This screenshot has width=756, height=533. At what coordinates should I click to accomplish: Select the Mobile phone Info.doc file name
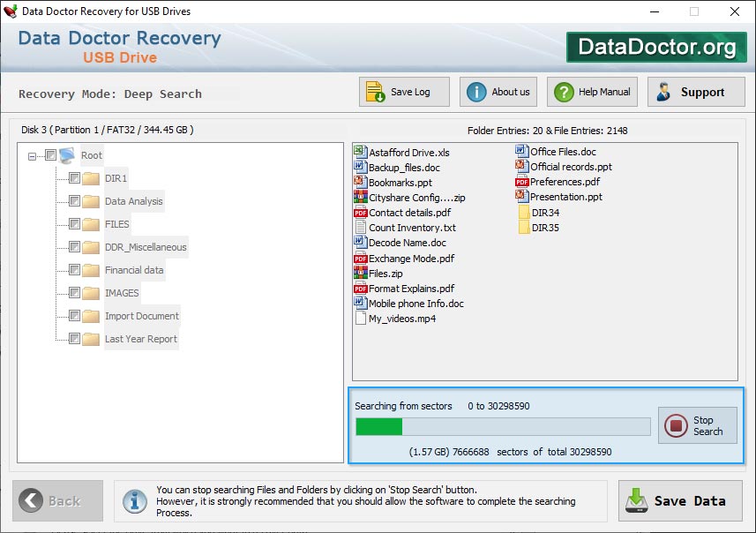pyautogui.click(x=416, y=304)
